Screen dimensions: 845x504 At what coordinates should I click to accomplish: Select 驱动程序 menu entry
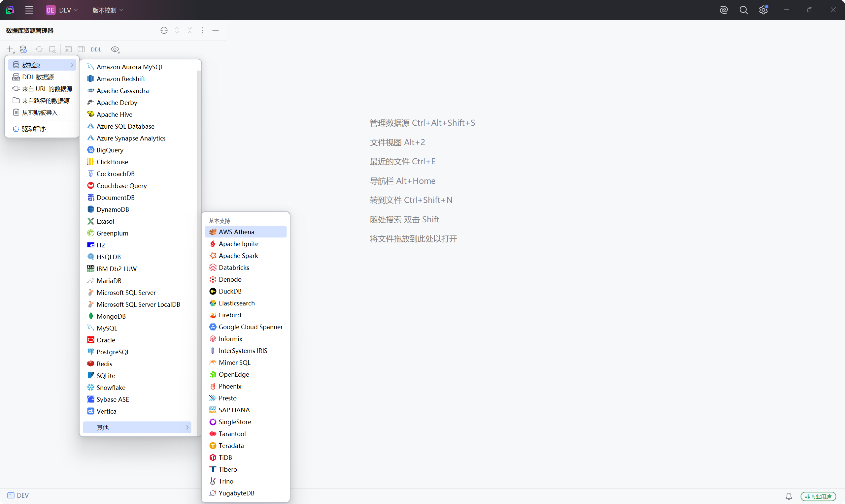[34, 128]
